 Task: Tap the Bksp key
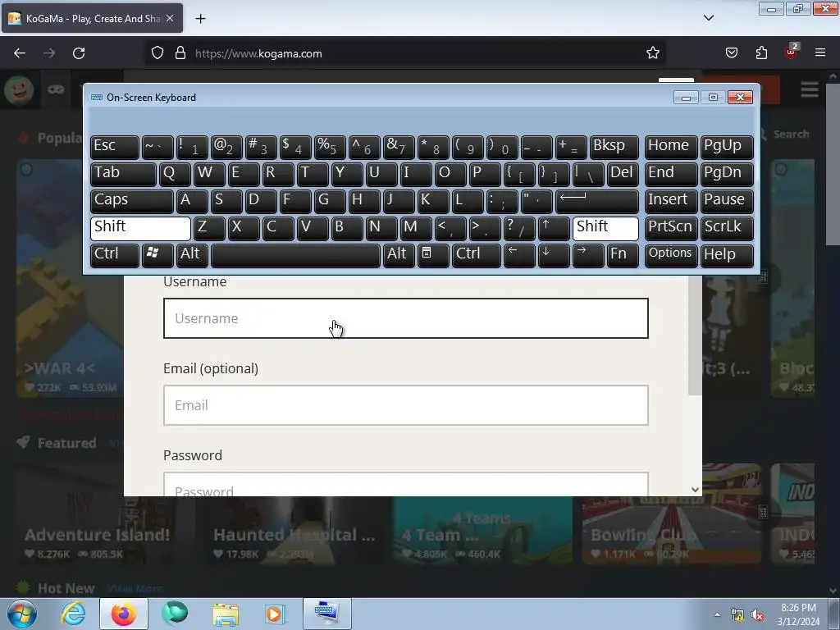pos(614,147)
